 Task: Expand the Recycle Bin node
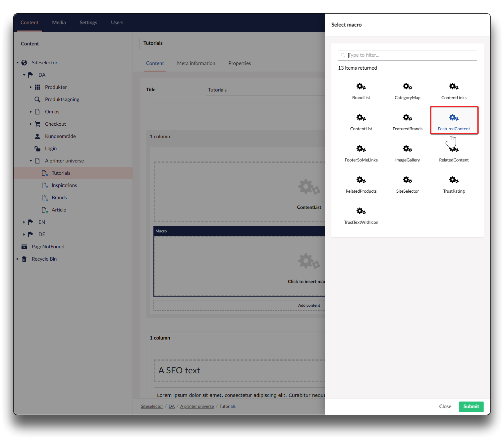pos(18,259)
